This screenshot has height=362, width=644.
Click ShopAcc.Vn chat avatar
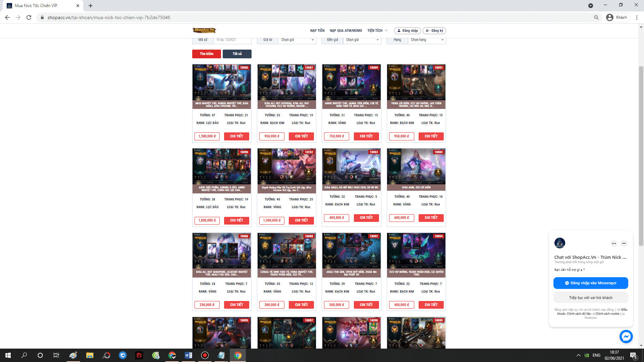(x=560, y=243)
